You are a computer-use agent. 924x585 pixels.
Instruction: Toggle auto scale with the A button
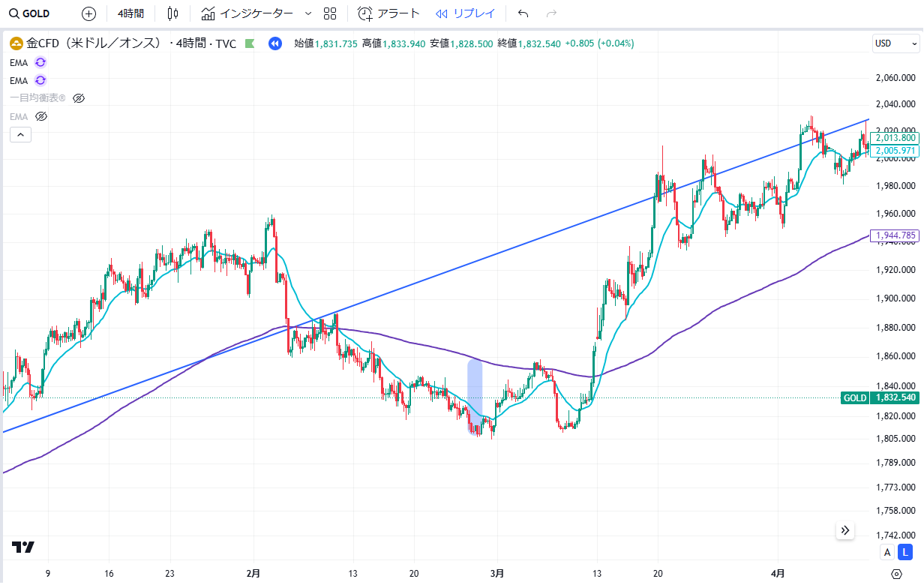(x=887, y=553)
